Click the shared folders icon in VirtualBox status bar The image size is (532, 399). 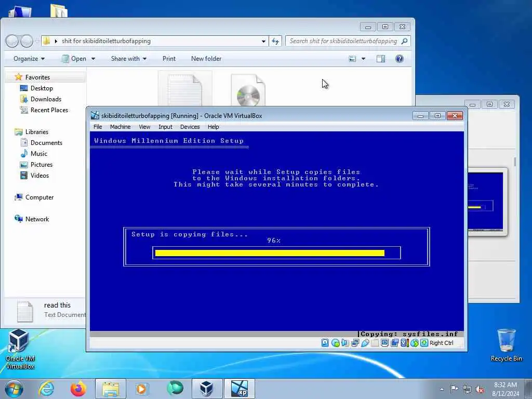[375, 343]
